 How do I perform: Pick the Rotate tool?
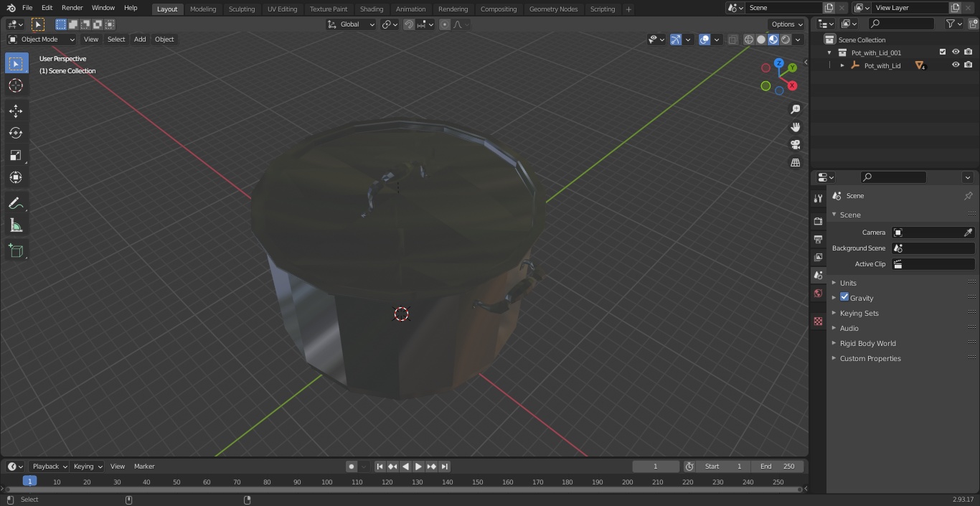click(16, 133)
